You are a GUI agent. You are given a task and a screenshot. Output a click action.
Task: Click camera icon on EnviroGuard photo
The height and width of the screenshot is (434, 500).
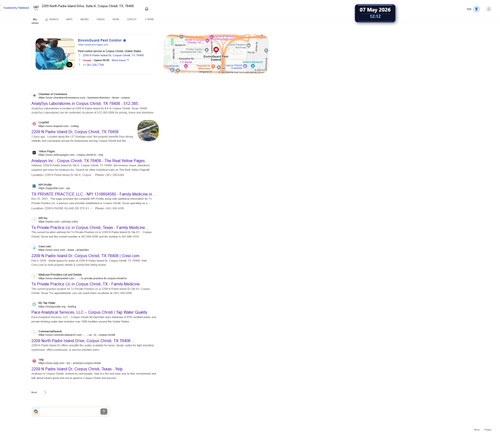coord(69,65)
